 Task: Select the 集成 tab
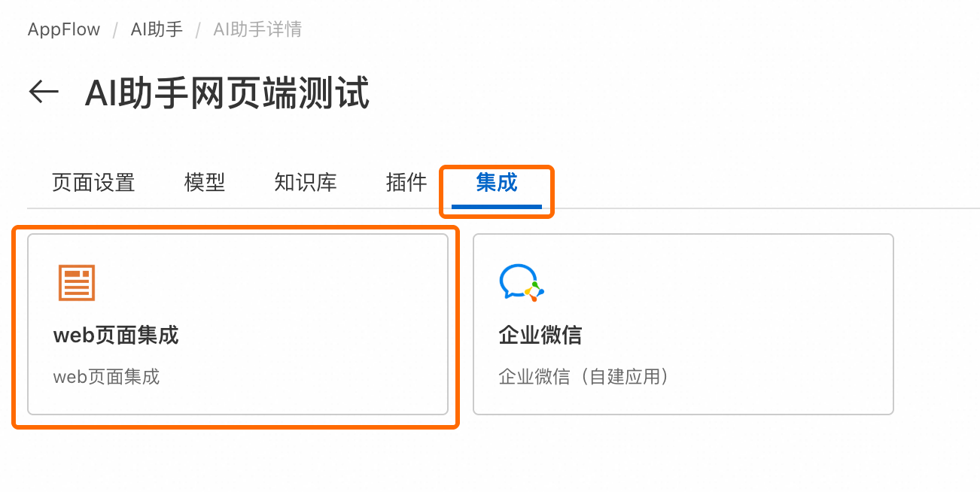[x=497, y=182]
